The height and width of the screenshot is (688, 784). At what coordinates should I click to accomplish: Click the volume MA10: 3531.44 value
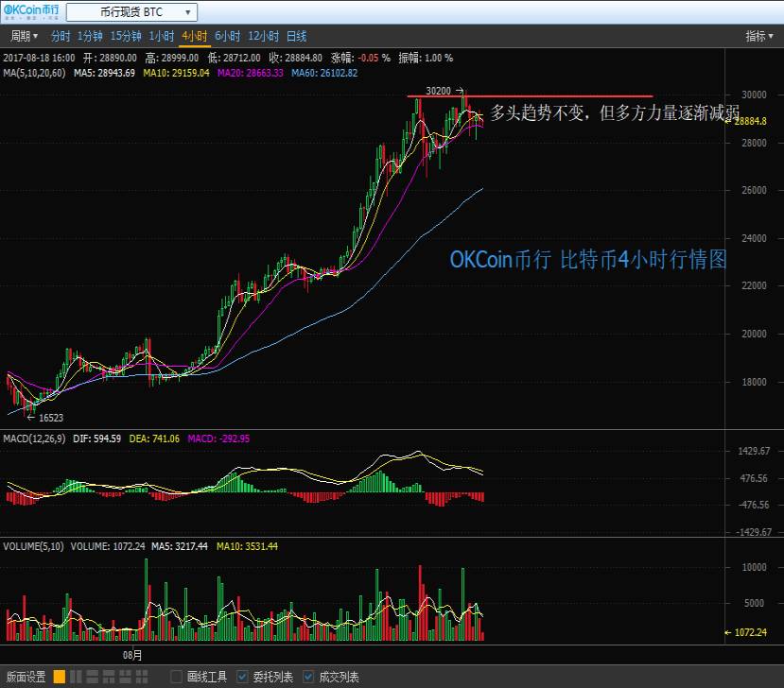(x=247, y=546)
